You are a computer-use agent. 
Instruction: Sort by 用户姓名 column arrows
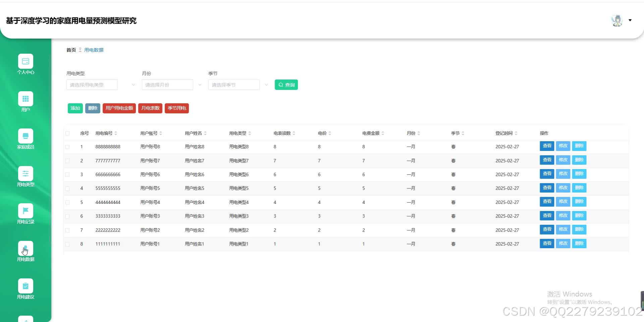coord(205,133)
